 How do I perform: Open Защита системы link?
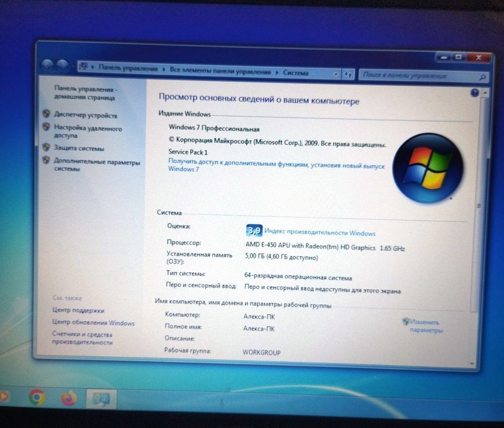(x=79, y=148)
